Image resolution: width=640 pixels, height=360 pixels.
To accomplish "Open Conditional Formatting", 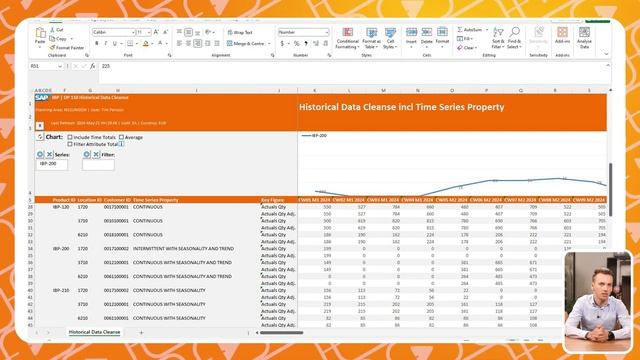I will point(347,38).
